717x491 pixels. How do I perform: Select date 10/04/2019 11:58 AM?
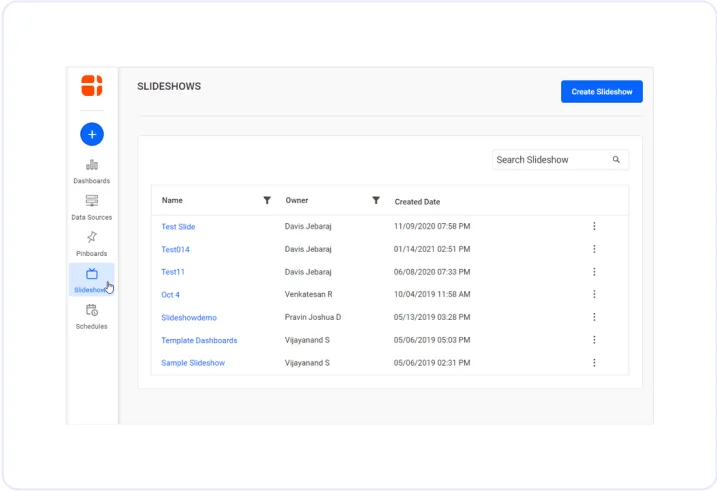coord(432,294)
